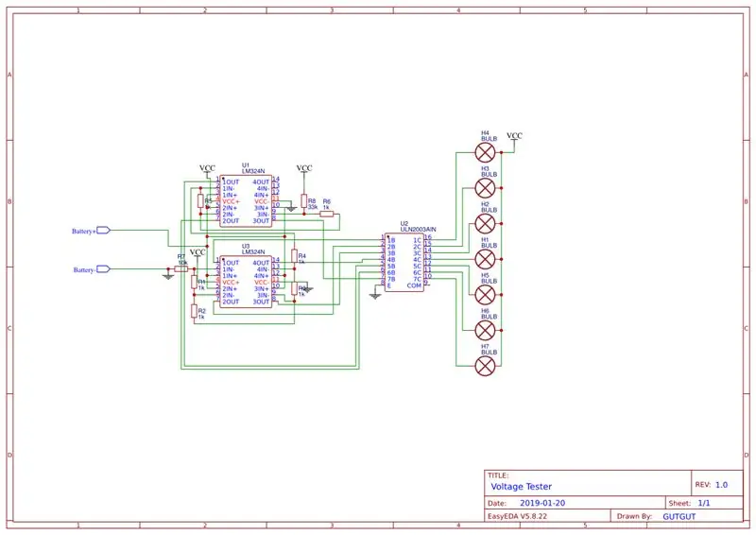756x535 pixels.
Task: Click the Battery+ input port symbol
Action: coord(104,231)
